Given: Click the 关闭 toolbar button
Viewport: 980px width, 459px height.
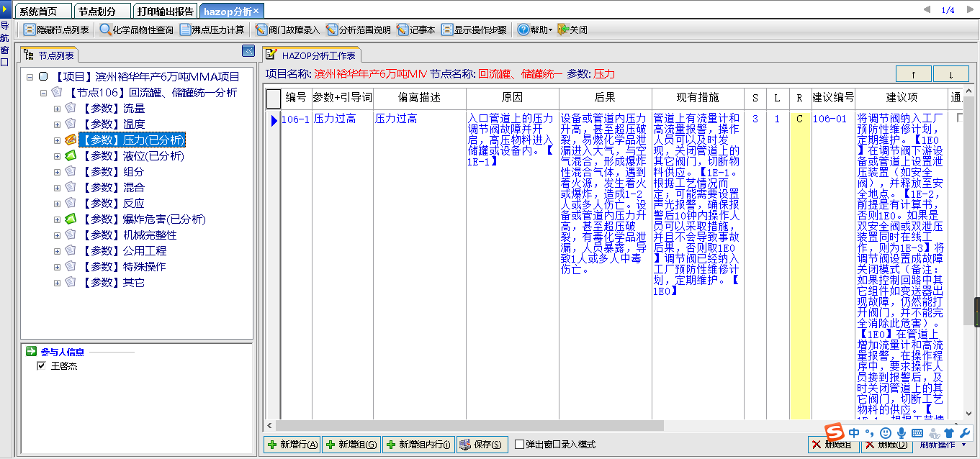Looking at the screenshot, I should (572, 30).
